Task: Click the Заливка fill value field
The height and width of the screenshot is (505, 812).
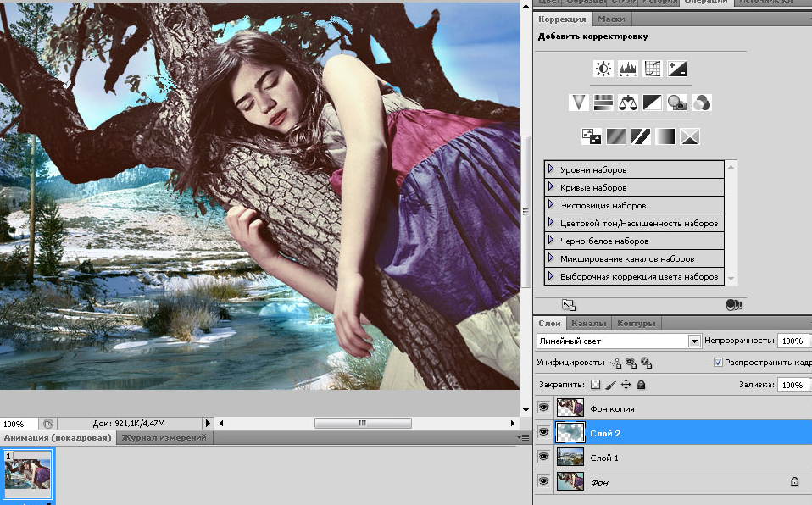Action: click(x=793, y=385)
